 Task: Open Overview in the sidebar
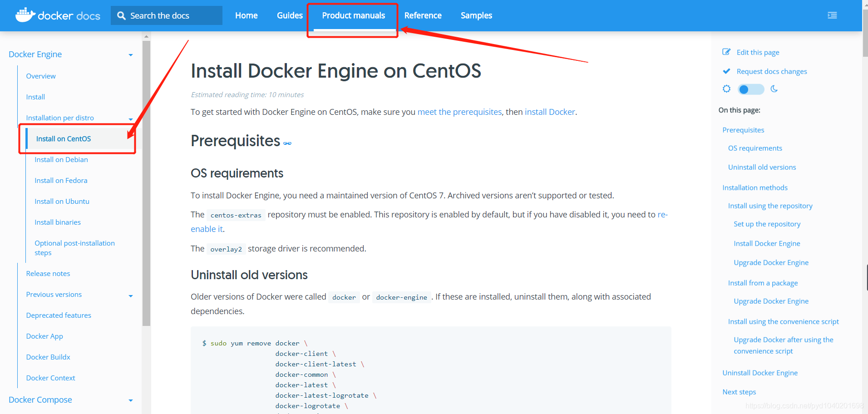(x=41, y=76)
